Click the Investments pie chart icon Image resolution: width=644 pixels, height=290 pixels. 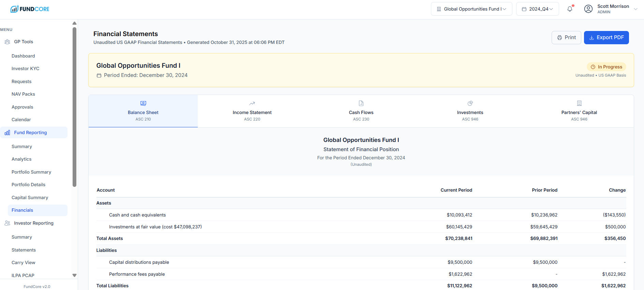click(470, 103)
